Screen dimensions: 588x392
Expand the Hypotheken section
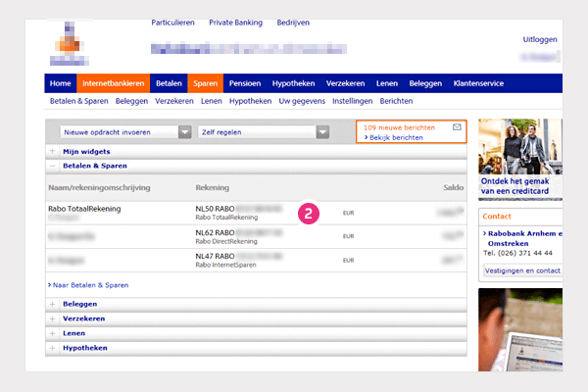pyautogui.click(x=53, y=348)
